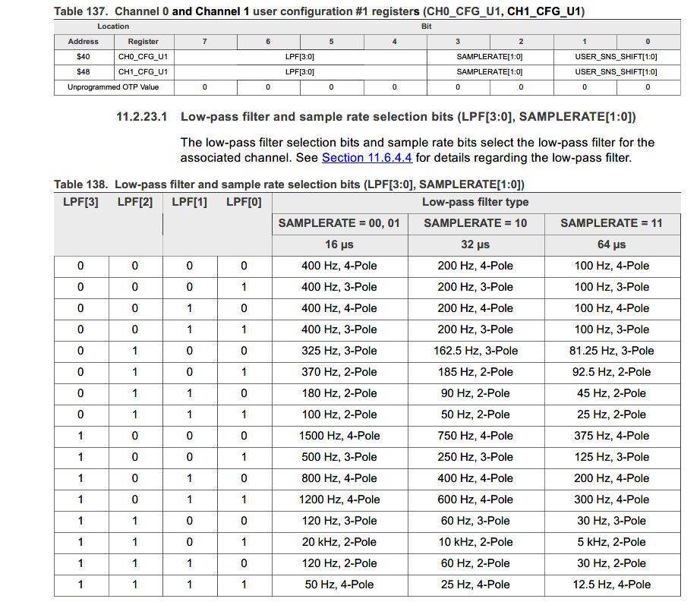This screenshot has height=605, width=700.
Task: Click the 162.5 Hz, 3-Pole cell
Action: coord(476,351)
